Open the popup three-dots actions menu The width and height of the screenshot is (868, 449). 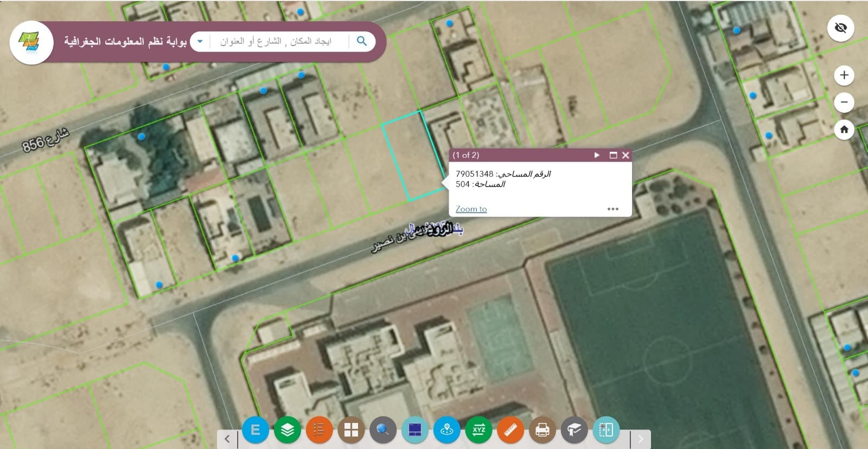tap(612, 209)
